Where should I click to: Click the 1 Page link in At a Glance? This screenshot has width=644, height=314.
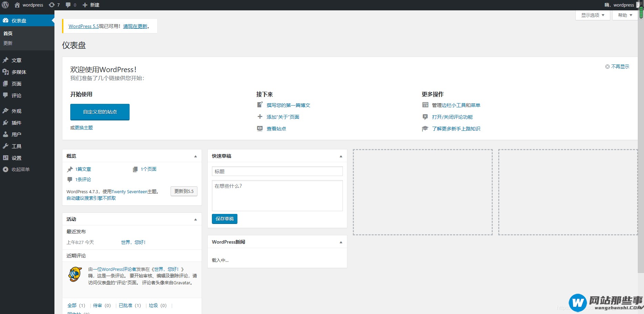[x=149, y=169]
